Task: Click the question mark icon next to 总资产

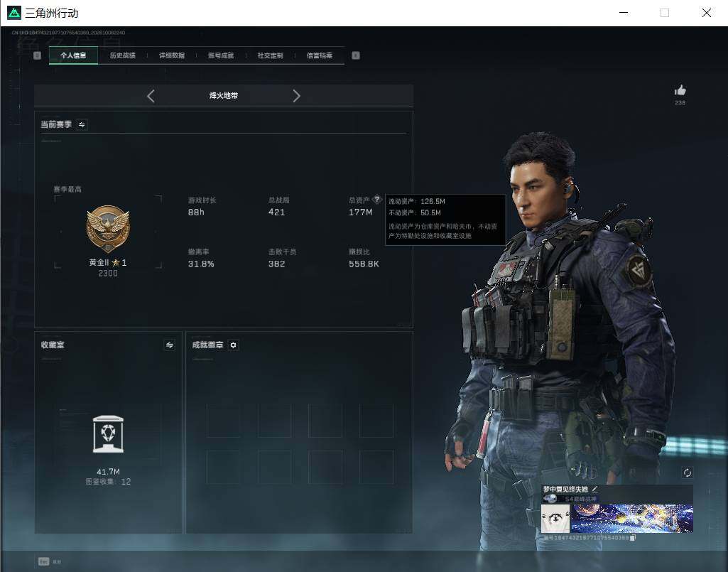Action: [x=377, y=200]
